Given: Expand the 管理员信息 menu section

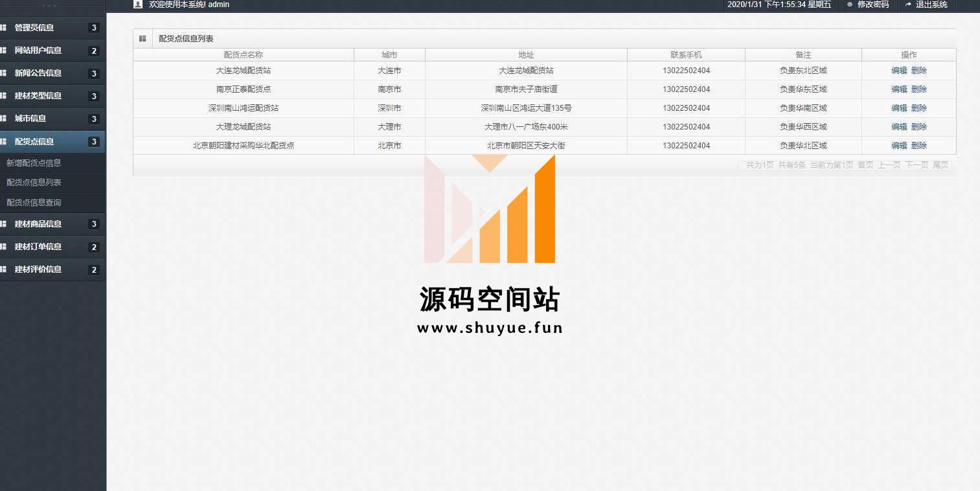Looking at the screenshot, I should (x=52, y=28).
